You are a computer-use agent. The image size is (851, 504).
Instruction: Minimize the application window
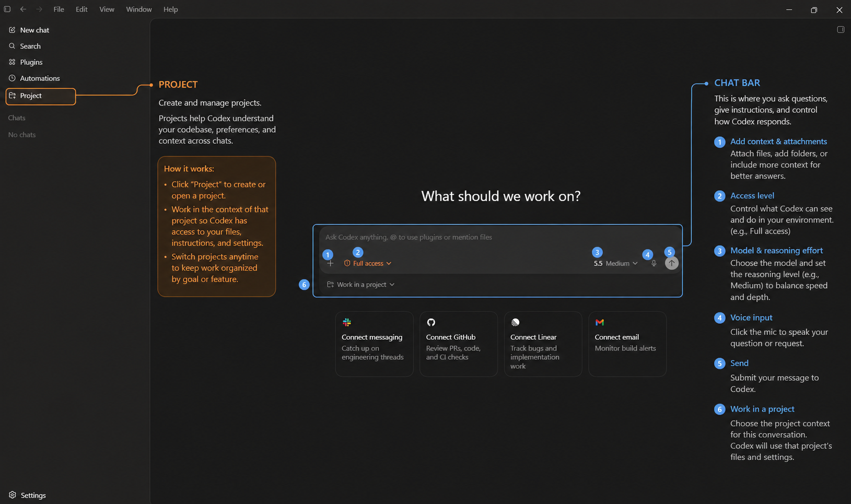789,9
